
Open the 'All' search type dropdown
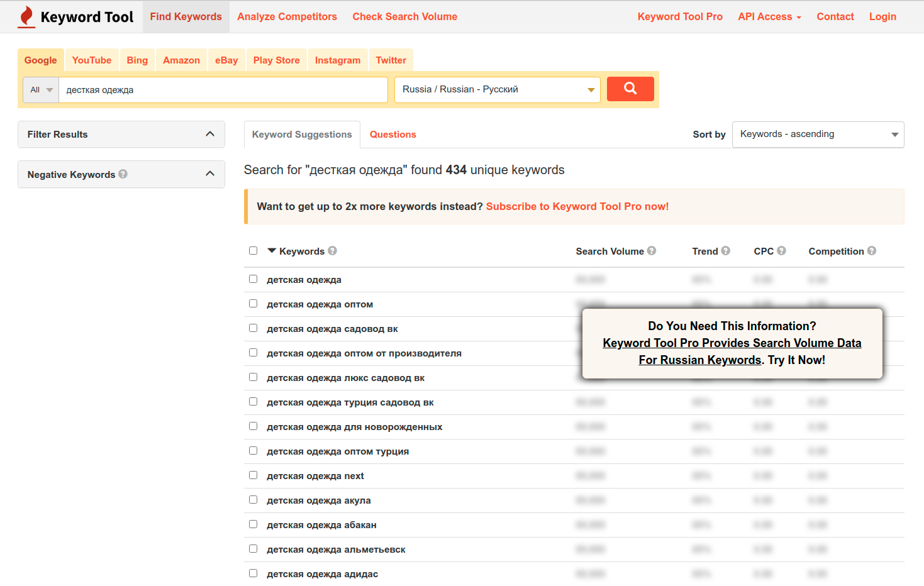coord(41,90)
